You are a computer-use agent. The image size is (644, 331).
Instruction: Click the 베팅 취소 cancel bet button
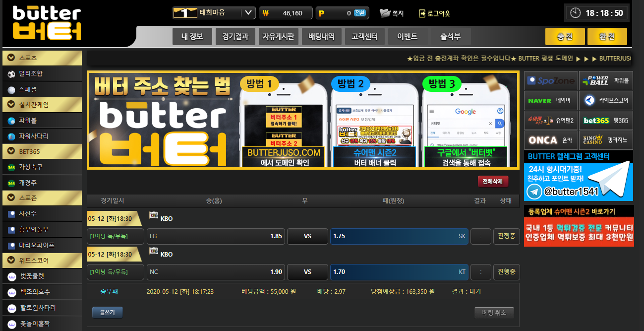(494, 313)
